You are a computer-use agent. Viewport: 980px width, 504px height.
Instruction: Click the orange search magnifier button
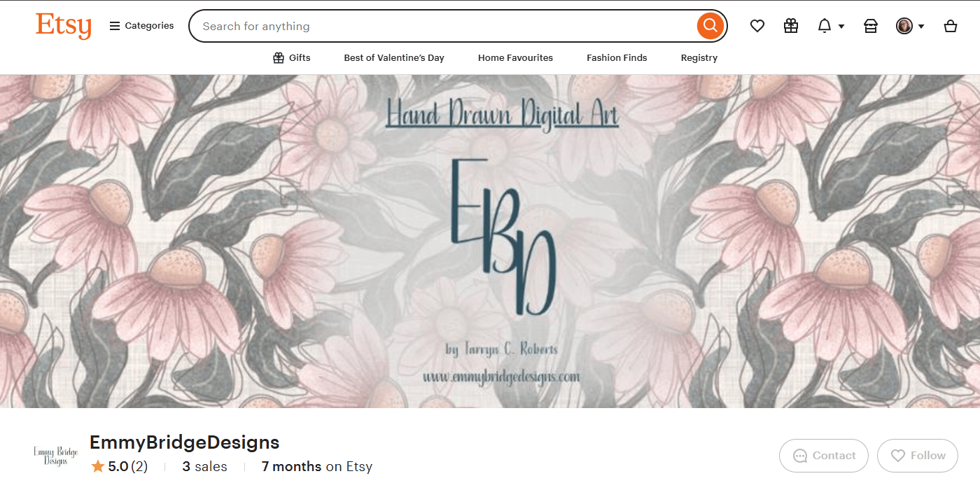[710, 26]
